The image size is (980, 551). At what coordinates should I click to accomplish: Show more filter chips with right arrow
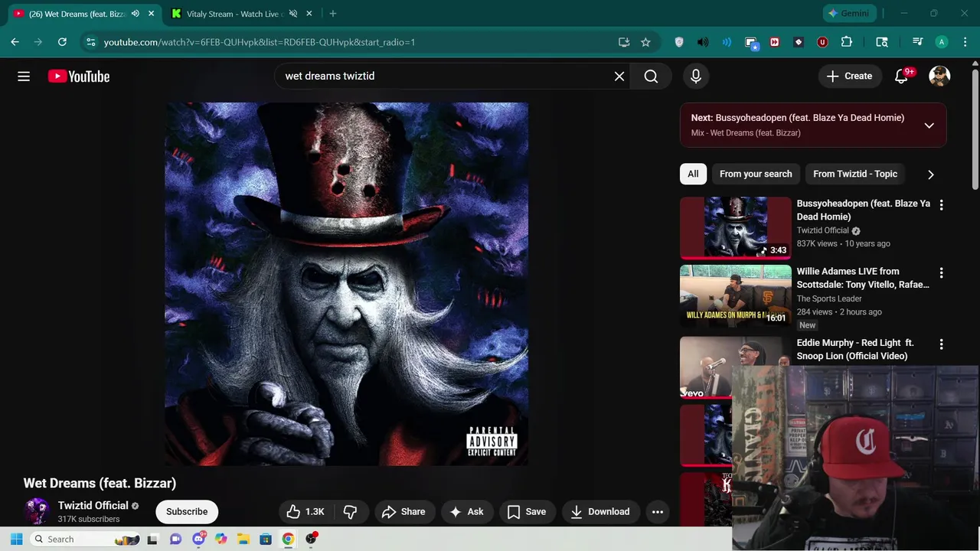click(x=930, y=174)
